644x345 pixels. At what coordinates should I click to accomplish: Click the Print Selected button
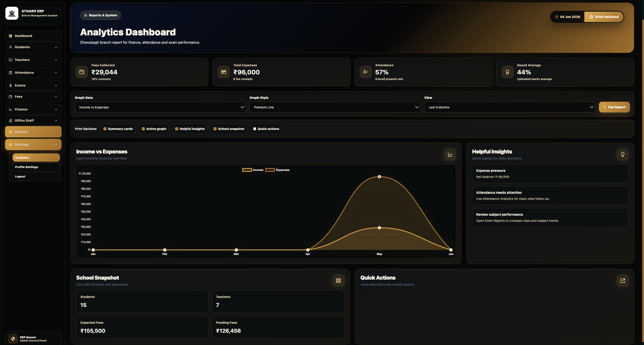coord(603,17)
